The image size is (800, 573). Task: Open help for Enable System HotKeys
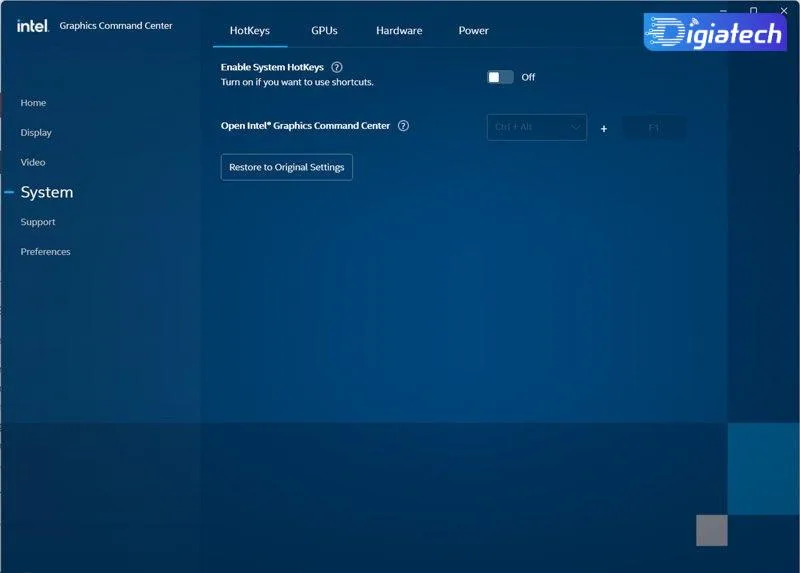pos(337,67)
